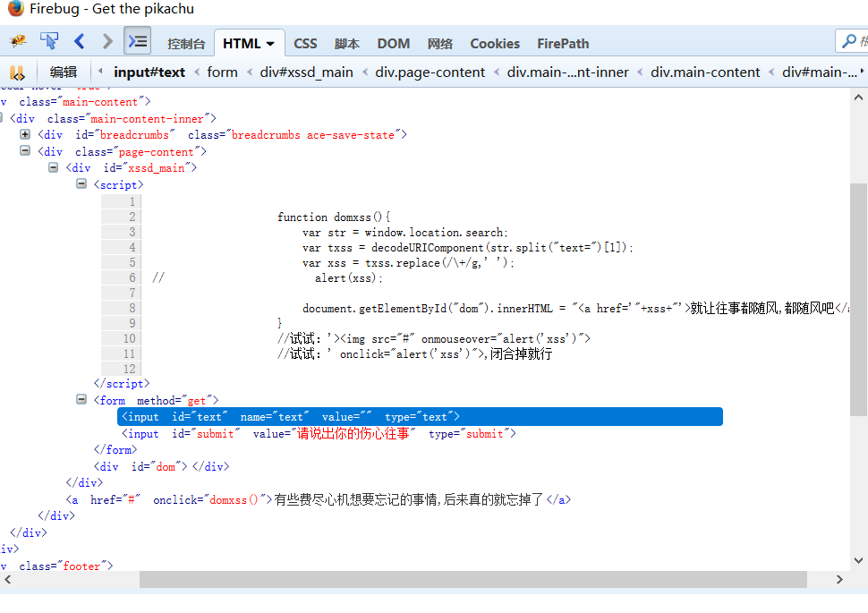Go back with the left arrow

[x=79, y=41]
